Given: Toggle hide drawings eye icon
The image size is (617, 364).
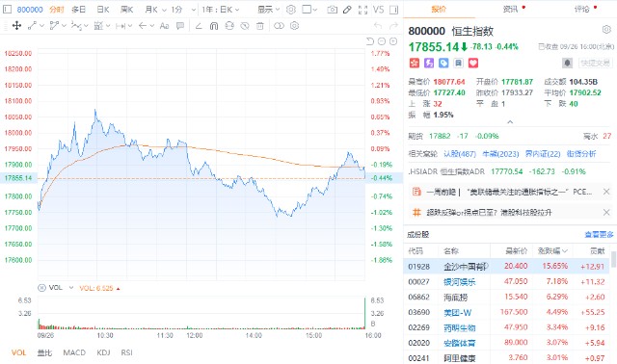Looking at the screenshot, I should 245,26.
